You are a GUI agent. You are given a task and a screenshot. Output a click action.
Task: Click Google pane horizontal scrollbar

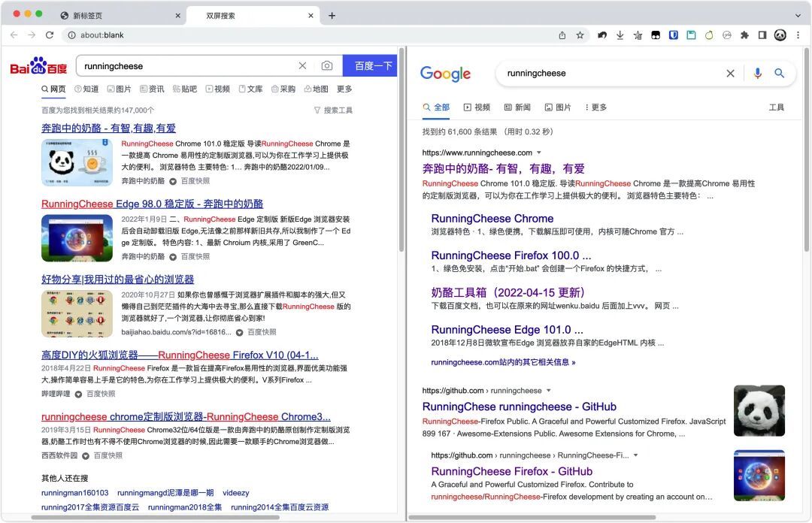coord(532,517)
